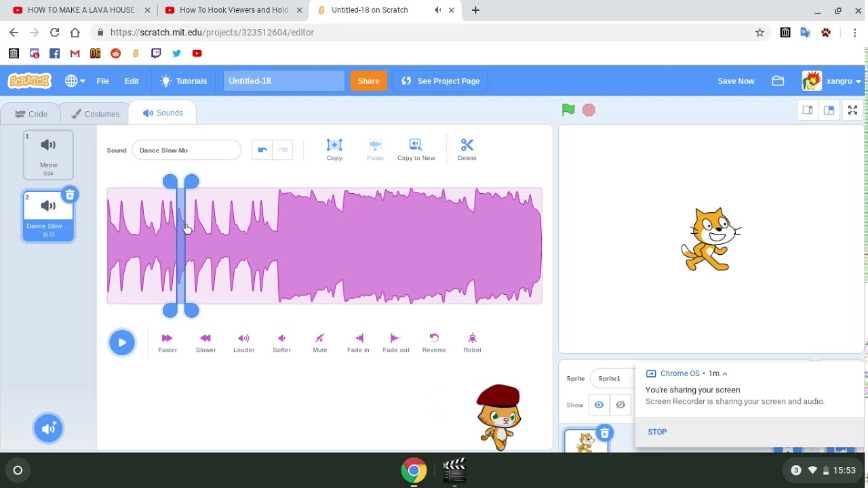Viewport: 868px width, 488px height.
Task: Select the Sounds tab
Action: tap(163, 113)
